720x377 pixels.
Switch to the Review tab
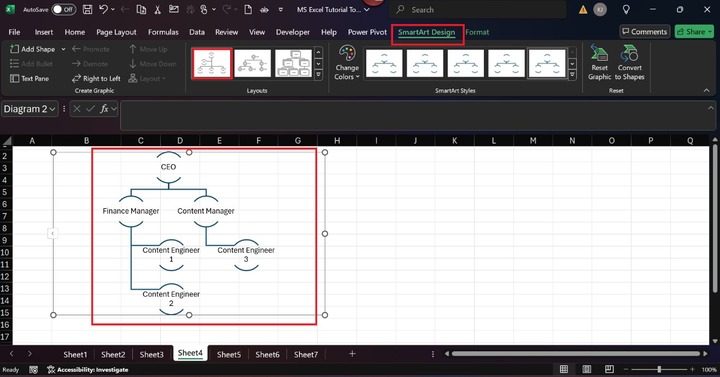pyautogui.click(x=226, y=32)
